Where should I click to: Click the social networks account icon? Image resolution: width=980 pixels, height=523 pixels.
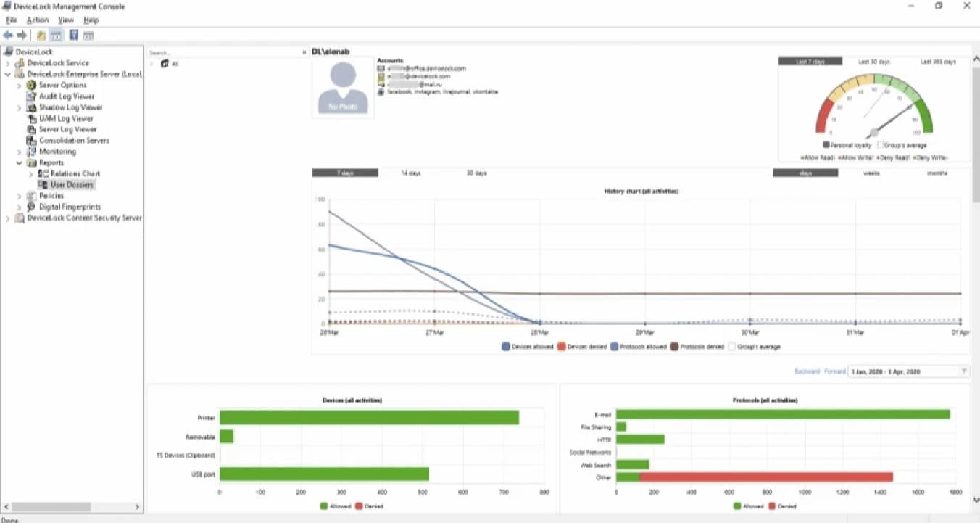point(381,92)
